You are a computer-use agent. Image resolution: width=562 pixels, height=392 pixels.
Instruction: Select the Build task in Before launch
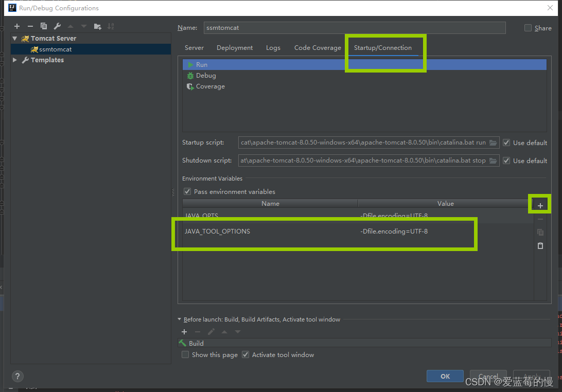364,343
